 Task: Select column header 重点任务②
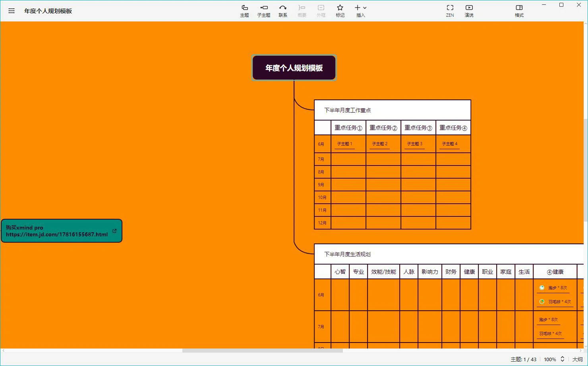point(383,128)
